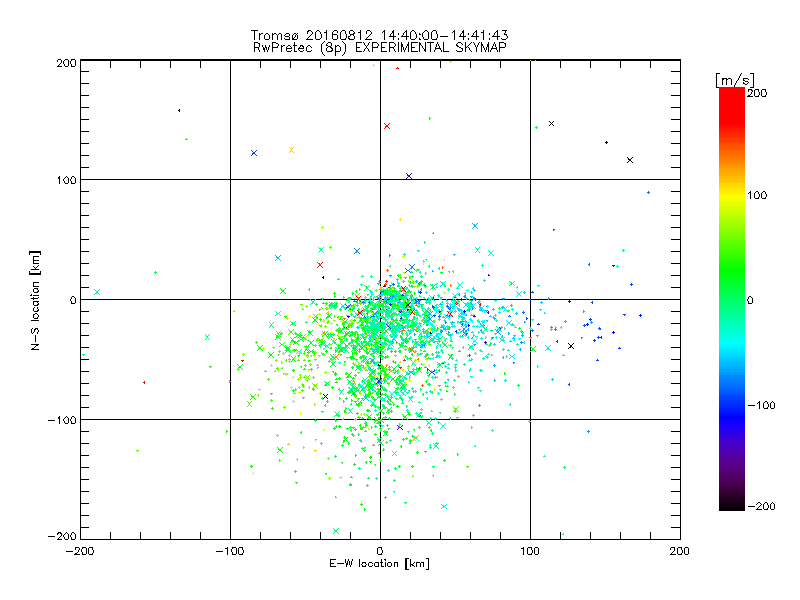Screen dimensions: 800x600
Task: Click the colorbar scale label "-100"
Action: click(x=762, y=406)
